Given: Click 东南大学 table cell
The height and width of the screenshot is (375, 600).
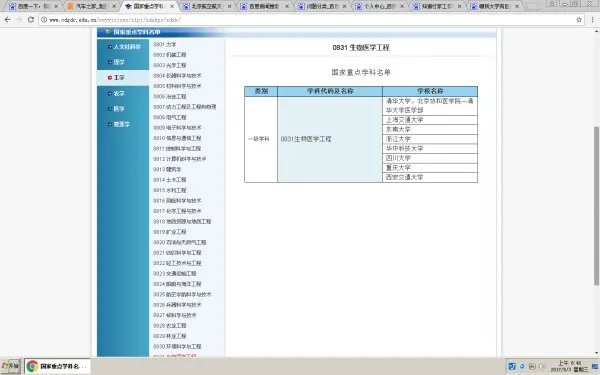Looking at the screenshot, I should (430, 129).
